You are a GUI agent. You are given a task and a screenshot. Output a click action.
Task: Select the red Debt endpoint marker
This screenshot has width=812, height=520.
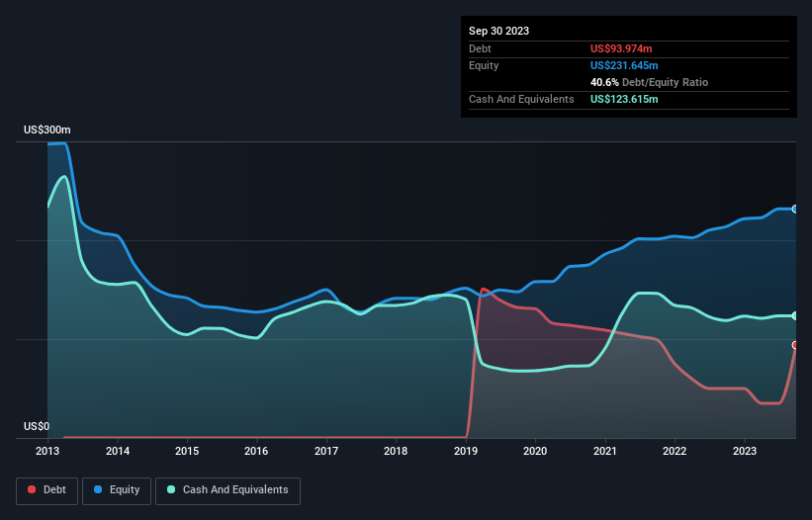point(795,345)
